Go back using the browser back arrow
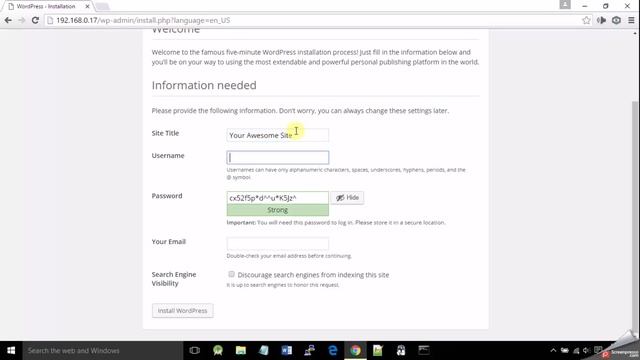 (8, 20)
